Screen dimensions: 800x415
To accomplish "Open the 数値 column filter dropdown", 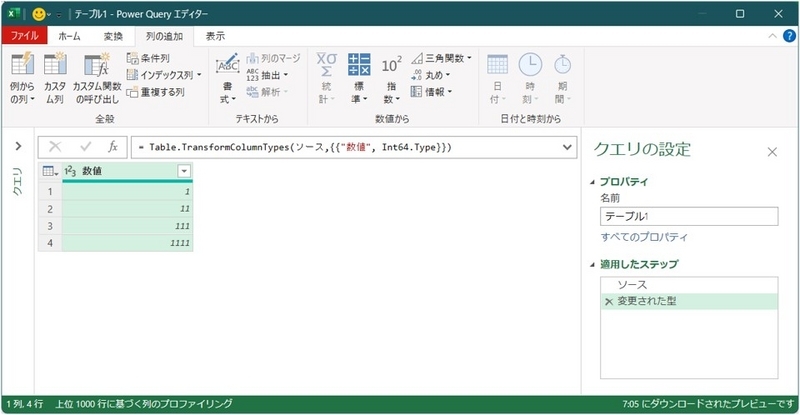I will point(184,172).
